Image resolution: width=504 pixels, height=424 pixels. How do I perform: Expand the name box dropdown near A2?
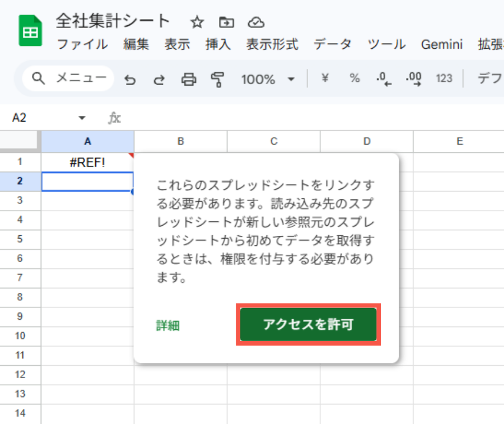click(x=82, y=118)
